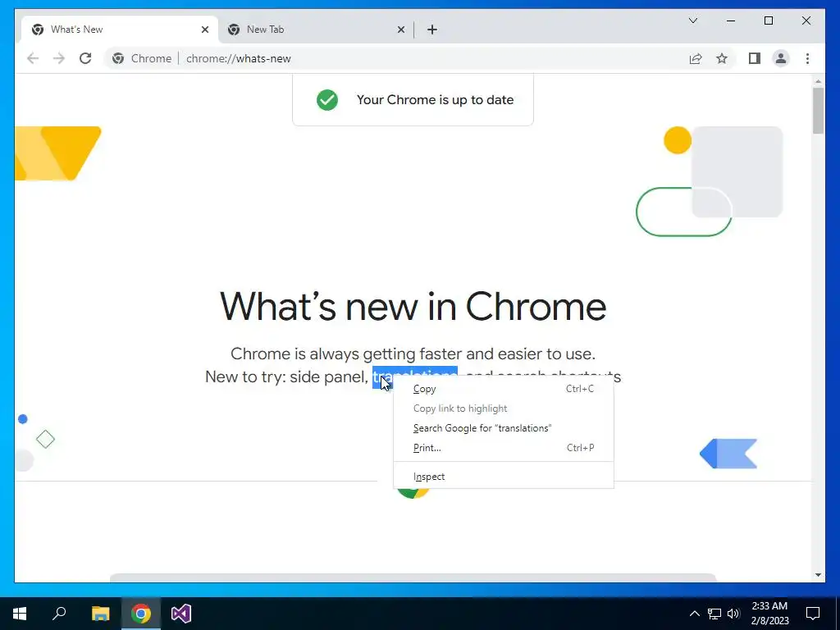The height and width of the screenshot is (630, 840).
Task: Select the What's New tab
Action: pos(120,30)
